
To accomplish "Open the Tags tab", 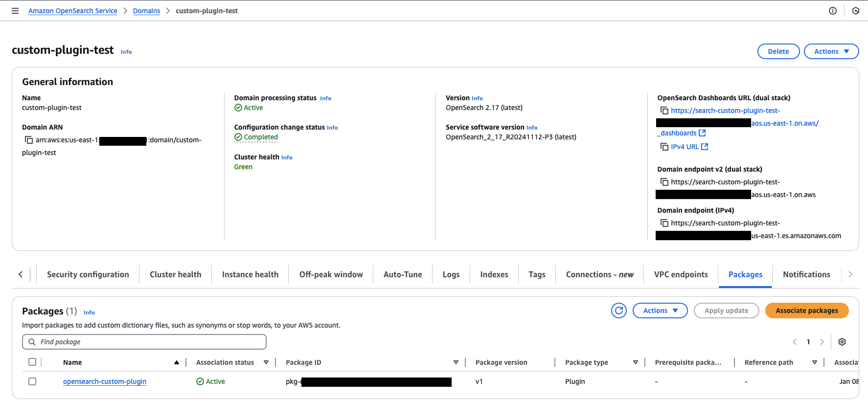I will point(537,275).
